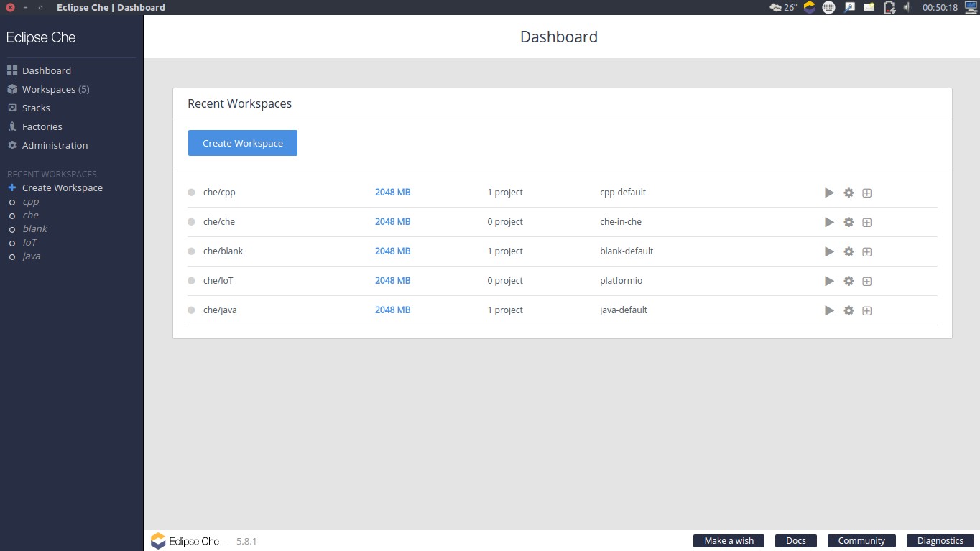This screenshot has height=551, width=980.
Task: Click the Make a wish button
Action: (729, 541)
